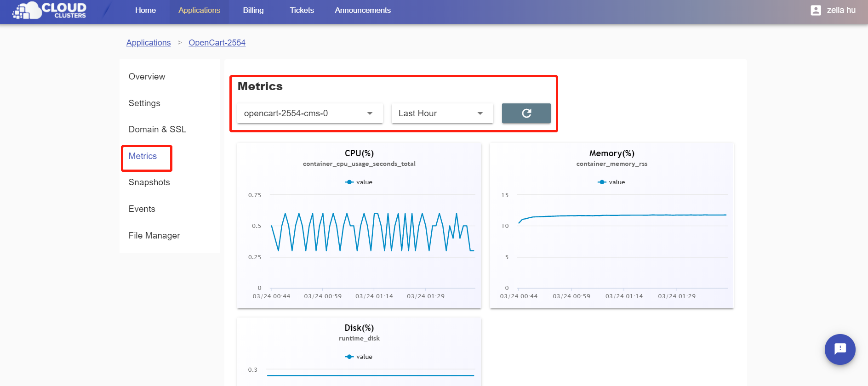The image size is (868, 386).
Task: Open the Announcements menu
Action: pyautogui.click(x=363, y=10)
